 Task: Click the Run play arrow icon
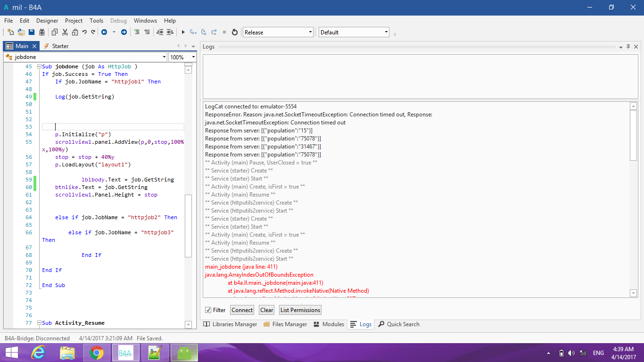click(183, 32)
